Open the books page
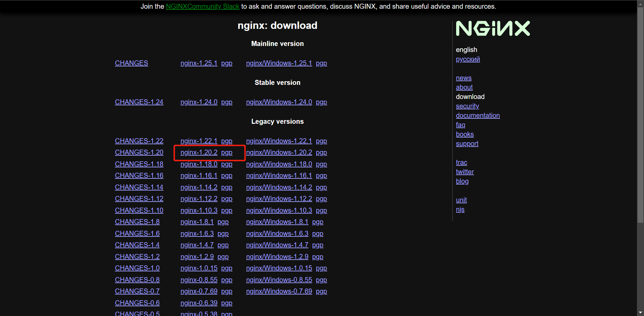Image resolution: width=644 pixels, height=316 pixels. (465, 134)
